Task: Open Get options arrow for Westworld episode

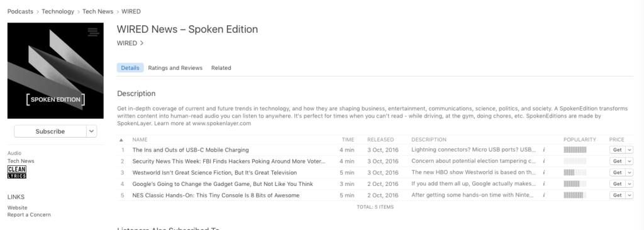Action: tap(630, 172)
